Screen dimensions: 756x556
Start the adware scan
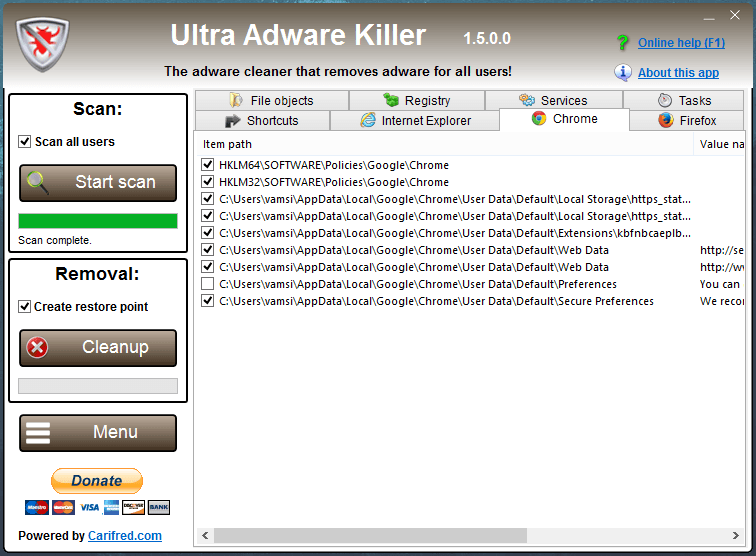click(x=98, y=183)
